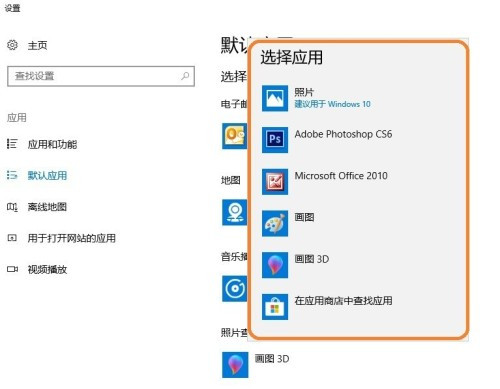Click the Outlook email default app icon

235,136
